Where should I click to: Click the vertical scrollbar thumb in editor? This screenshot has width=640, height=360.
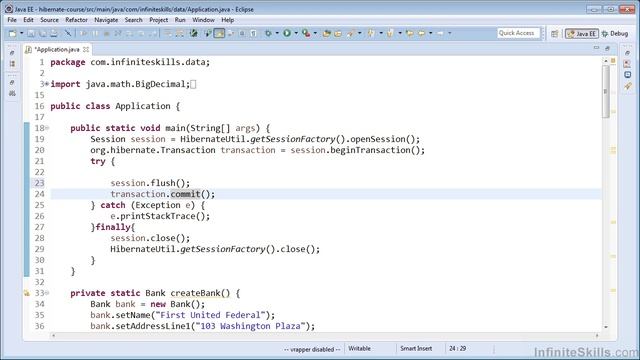[x=606, y=91]
